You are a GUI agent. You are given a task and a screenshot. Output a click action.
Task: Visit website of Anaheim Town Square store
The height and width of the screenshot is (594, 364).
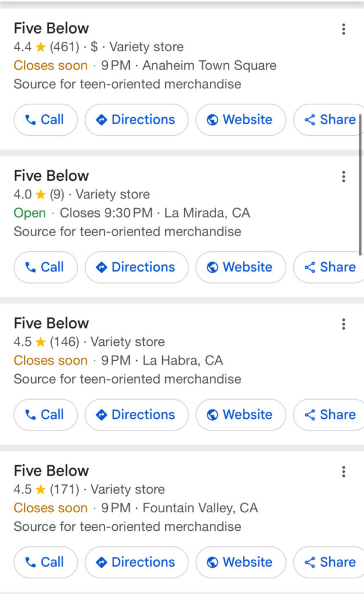point(241,119)
